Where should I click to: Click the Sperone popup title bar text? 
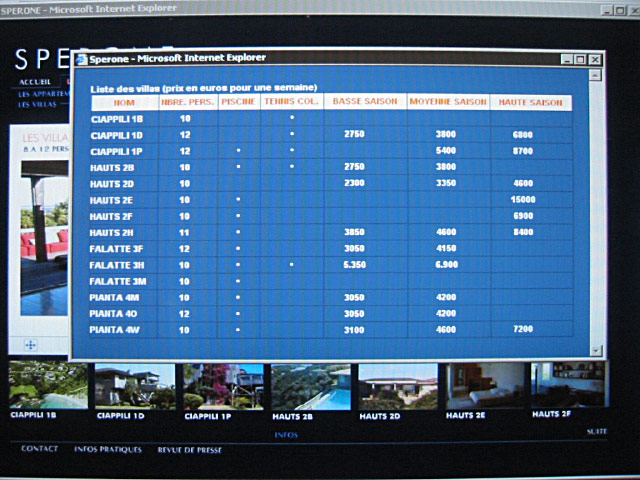tap(178, 58)
